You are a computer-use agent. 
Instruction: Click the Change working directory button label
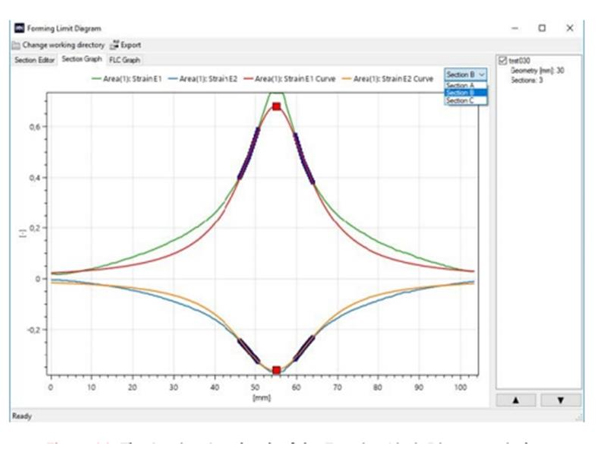(x=62, y=45)
